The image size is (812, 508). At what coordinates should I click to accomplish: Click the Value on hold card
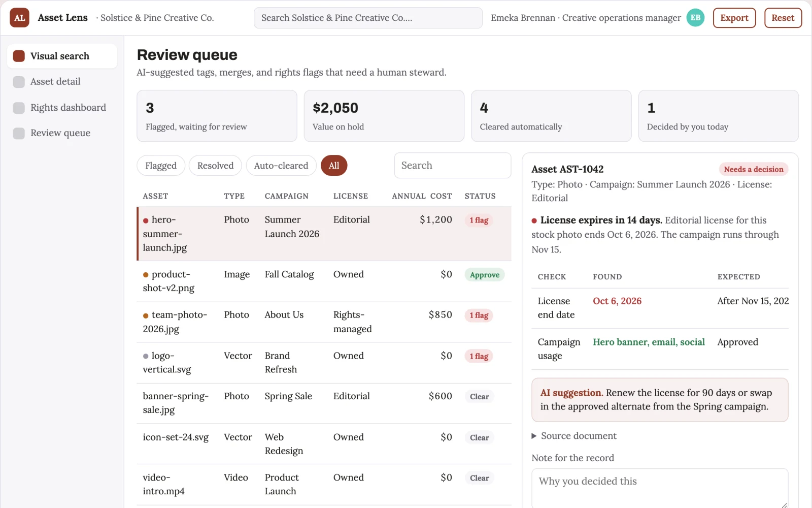(x=384, y=116)
